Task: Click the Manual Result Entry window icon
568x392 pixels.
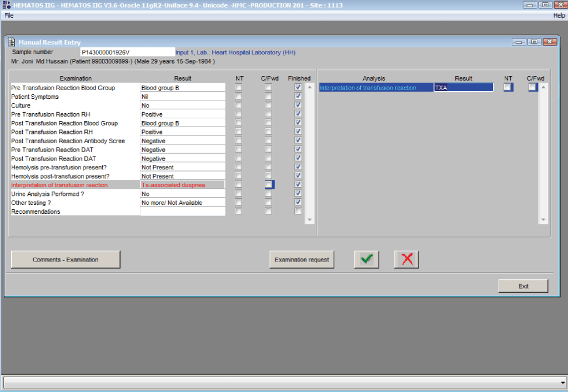Action: coord(12,42)
